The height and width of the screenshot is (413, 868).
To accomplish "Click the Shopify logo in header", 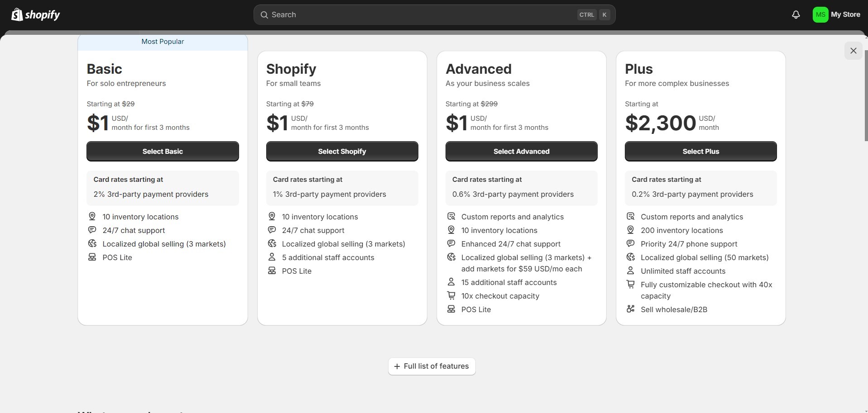I will [x=35, y=14].
